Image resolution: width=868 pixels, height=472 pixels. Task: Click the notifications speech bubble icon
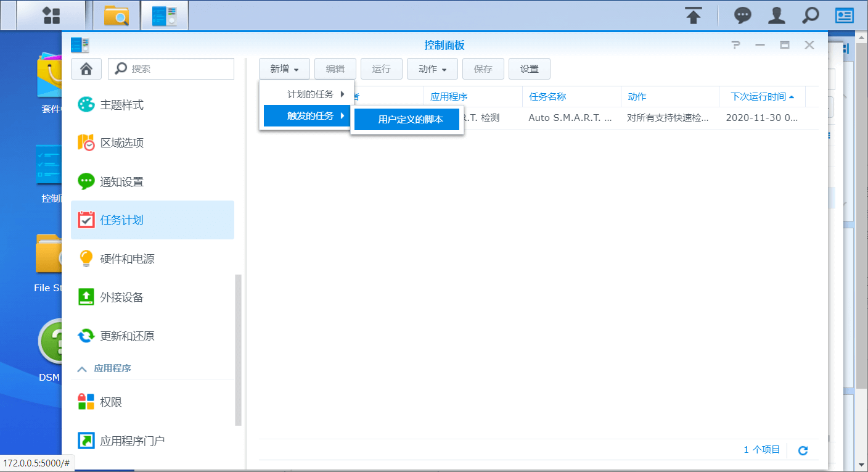point(742,15)
